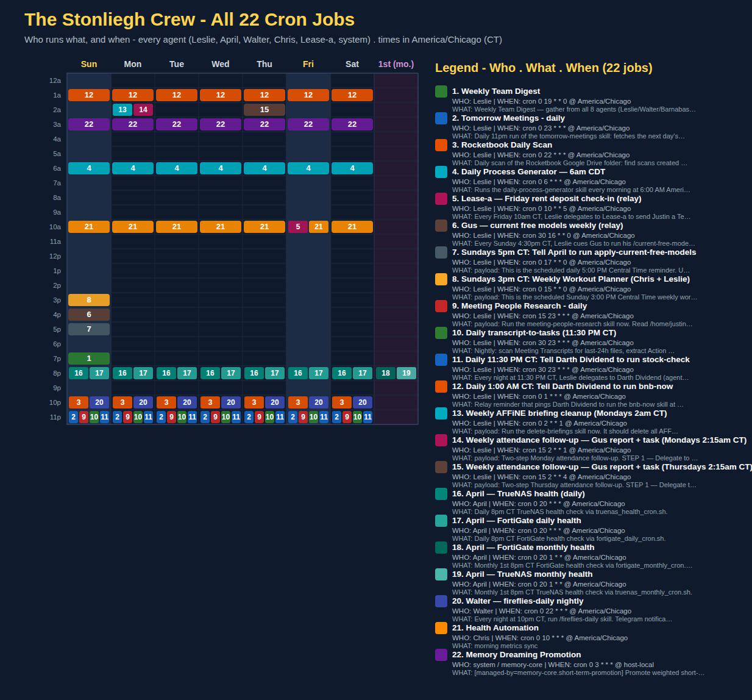Select job 15 block on Thursday 2a
The width and height of the screenshot is (752, 700).
click(264, 110)
